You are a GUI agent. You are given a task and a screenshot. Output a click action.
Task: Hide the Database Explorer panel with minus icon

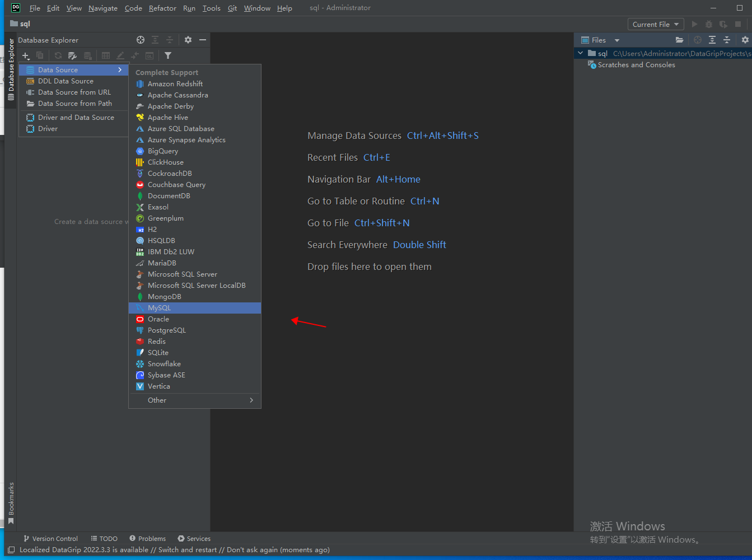[x=203, y=40]
